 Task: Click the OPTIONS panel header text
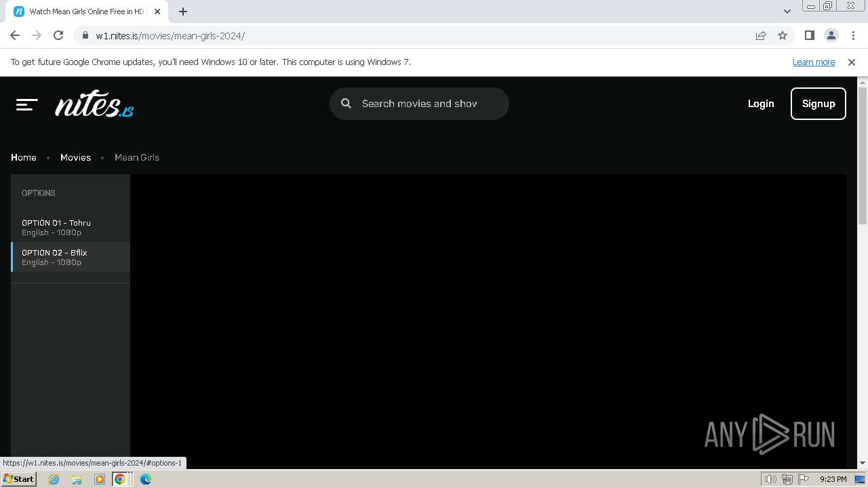(x=39, y=193)
